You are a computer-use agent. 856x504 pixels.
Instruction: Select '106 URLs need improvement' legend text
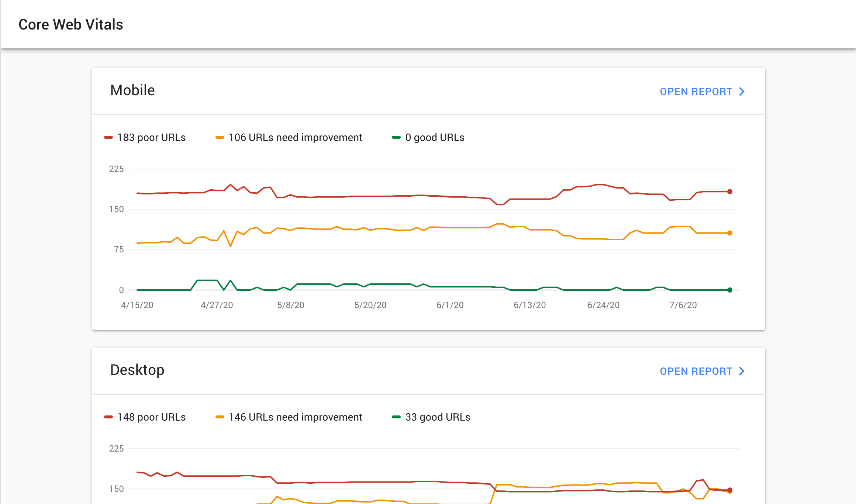[x=295, y=138]
